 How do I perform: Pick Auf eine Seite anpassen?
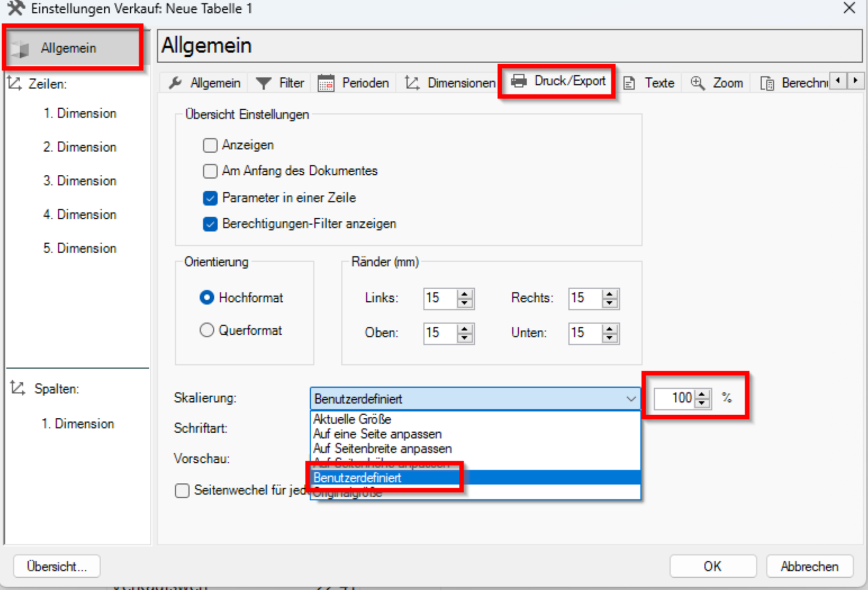475,434
